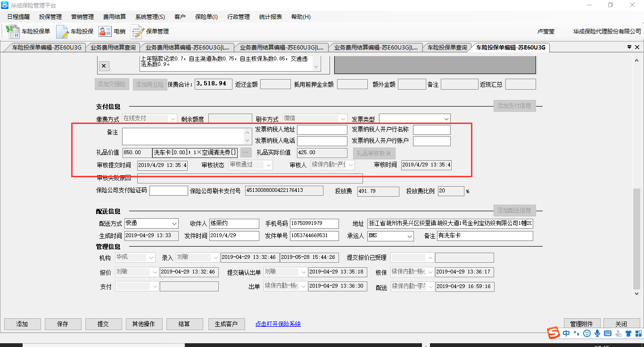Open the Sogou emoji panel

[587, 333]
